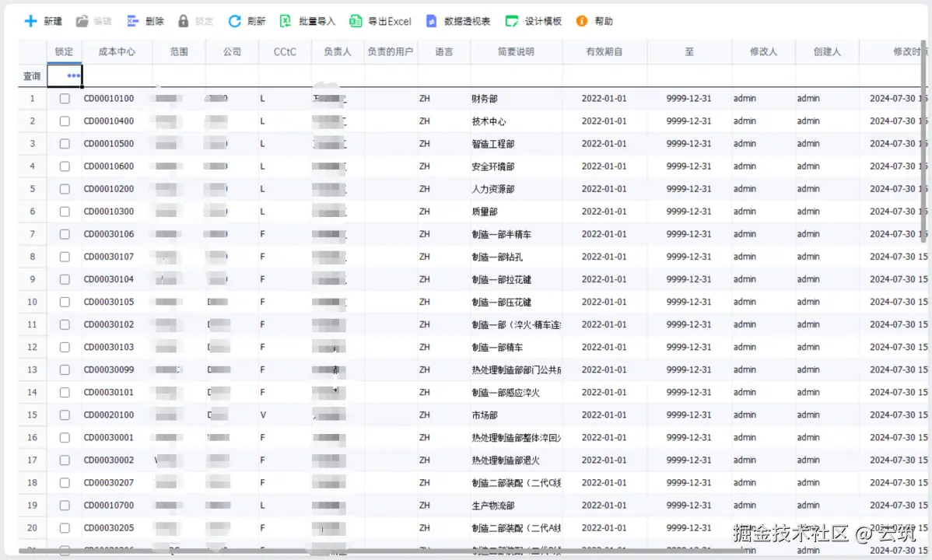Open 帮助 from toolbar
Image resolution: width=932 pixels, height=560 pixels.
(603, 22)
